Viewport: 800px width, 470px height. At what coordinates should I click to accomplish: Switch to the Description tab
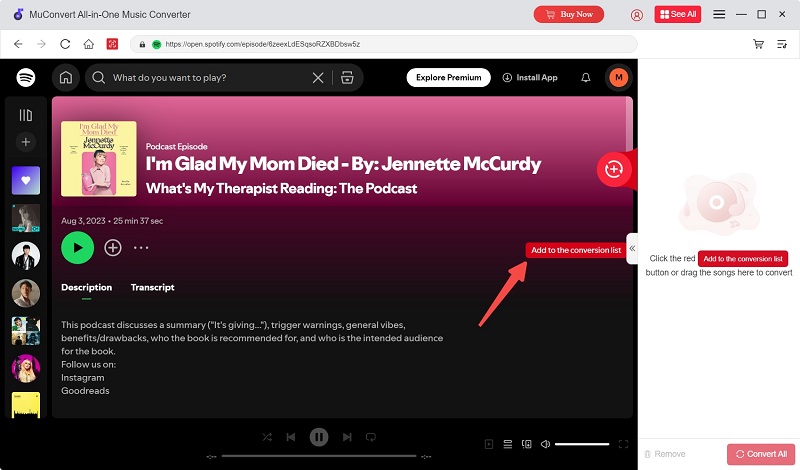pyautogui.click(x=87, y=287)
